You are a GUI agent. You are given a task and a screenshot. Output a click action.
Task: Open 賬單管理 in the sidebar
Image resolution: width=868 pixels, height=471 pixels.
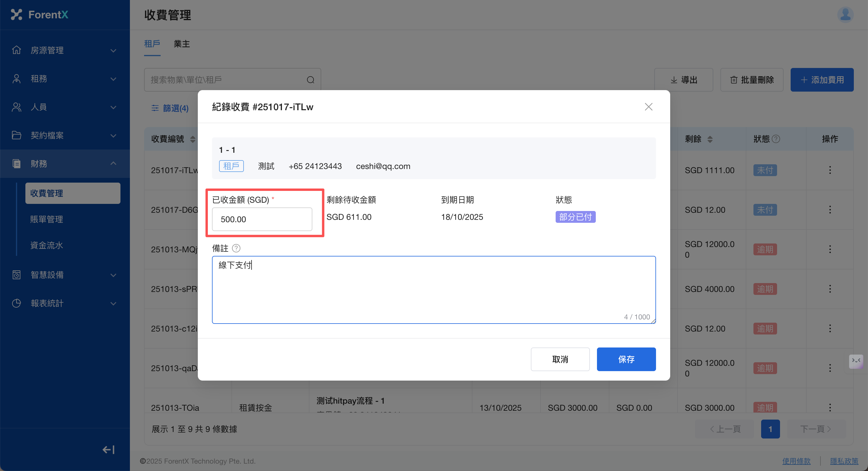[x=47, y=219]
